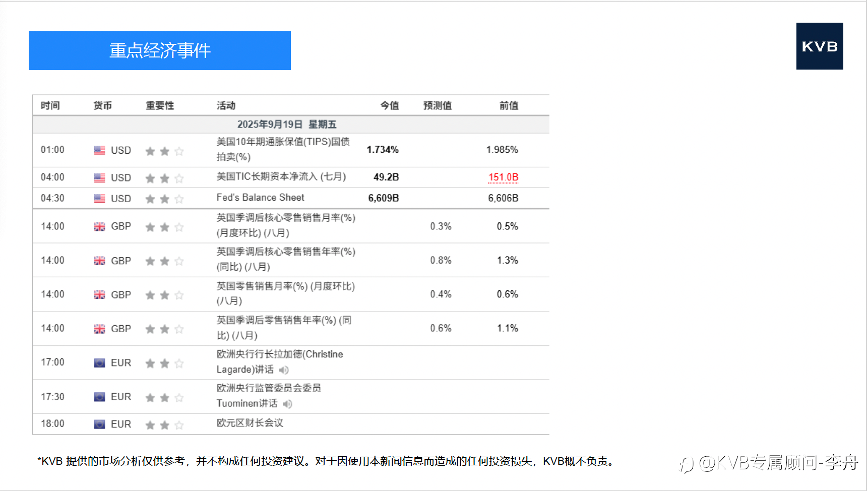Click the UK flag beside the 0.3% forecast
Image resolution: width=868 pixels, height=491 pixels.
click(100, 227)
